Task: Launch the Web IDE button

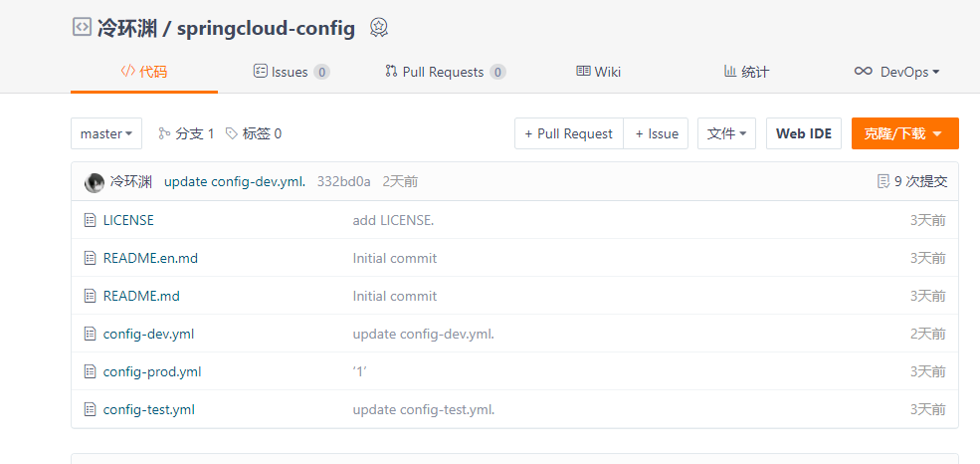Action: click(x=803, y=133)
